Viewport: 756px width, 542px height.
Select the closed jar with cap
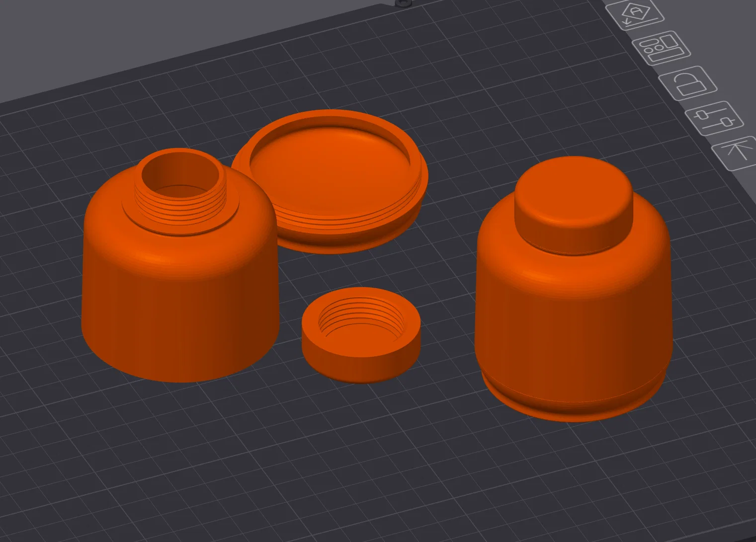point(574,289)
